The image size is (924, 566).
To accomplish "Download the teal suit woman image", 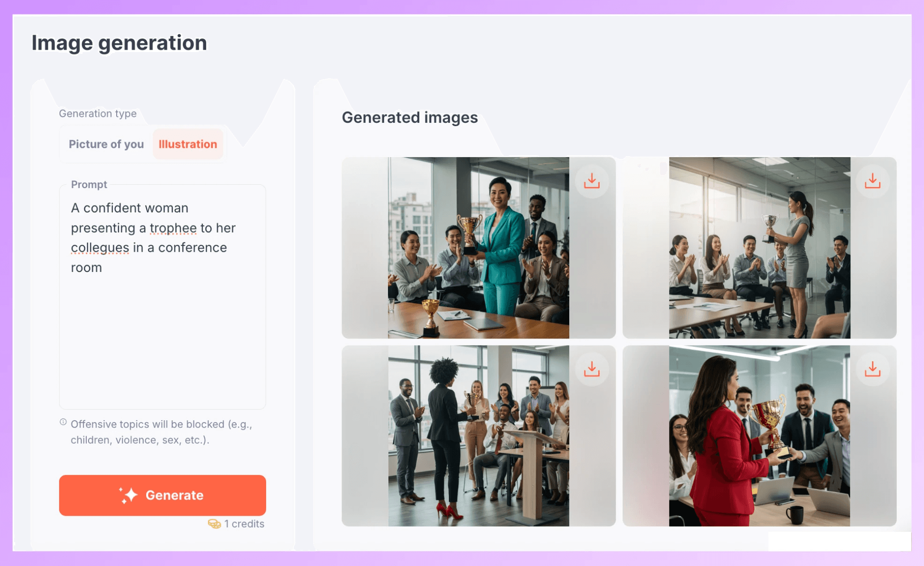I will (x=592, y=181).
